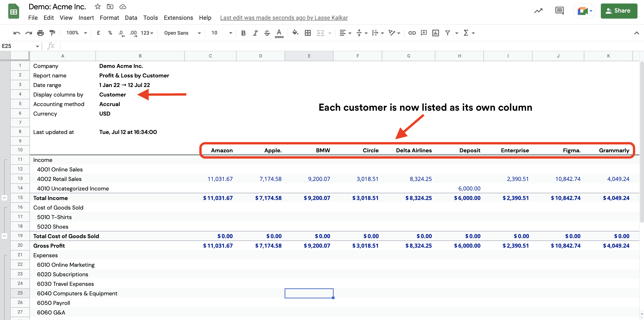
Task: Open the Format menu
Action: pos(109,18)
